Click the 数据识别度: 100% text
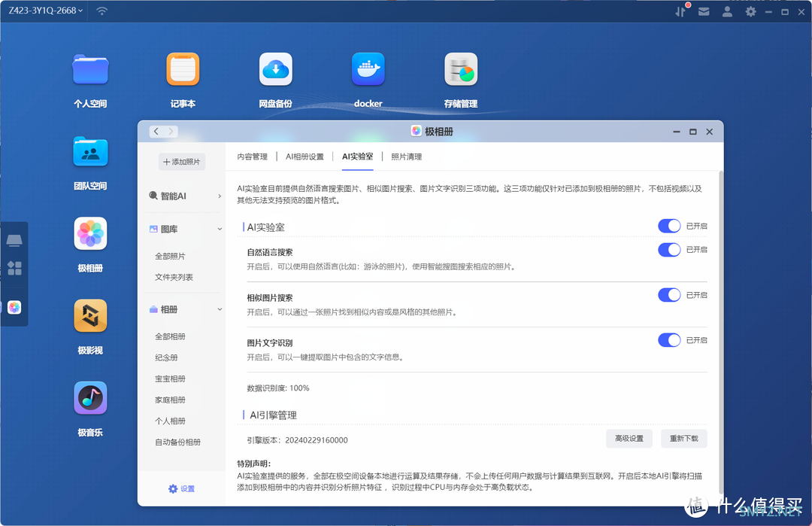Viewport: 812px width, 526px height. tap(278, 388)
